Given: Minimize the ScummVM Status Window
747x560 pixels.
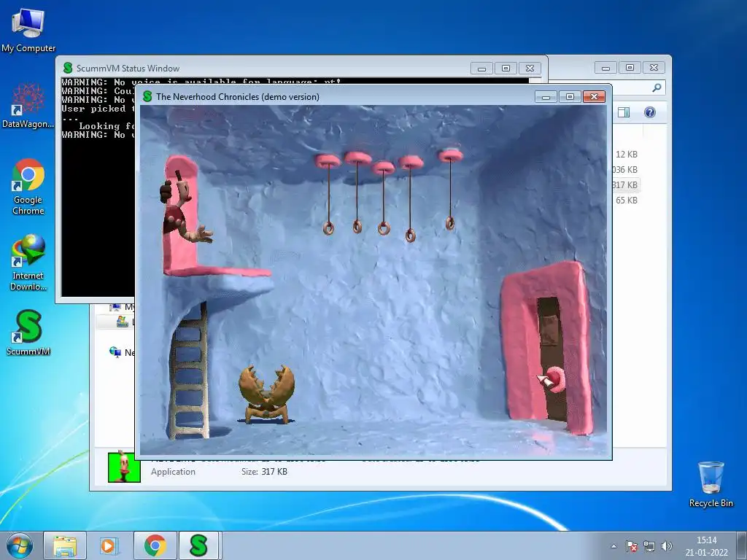Looking at the screenshot, I should [481, 68].
